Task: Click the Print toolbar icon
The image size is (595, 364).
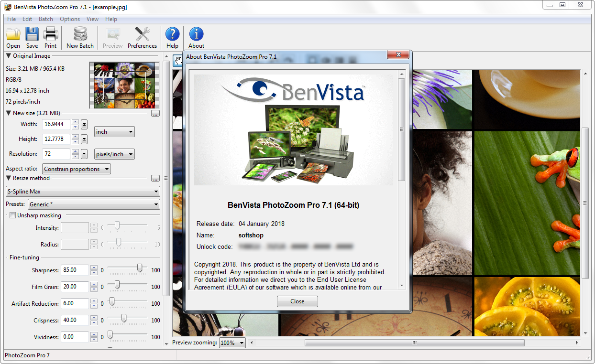Action: tap(51, 38)
